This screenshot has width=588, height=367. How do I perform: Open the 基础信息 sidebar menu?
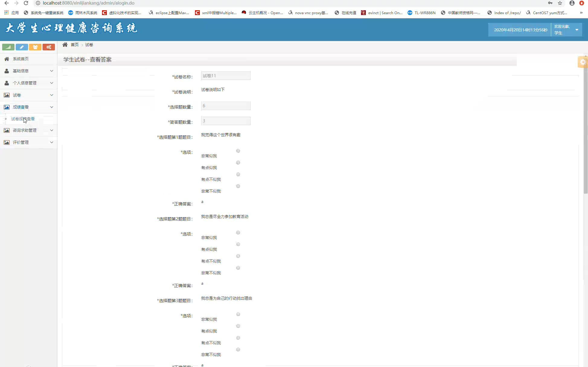pos(28,71)
